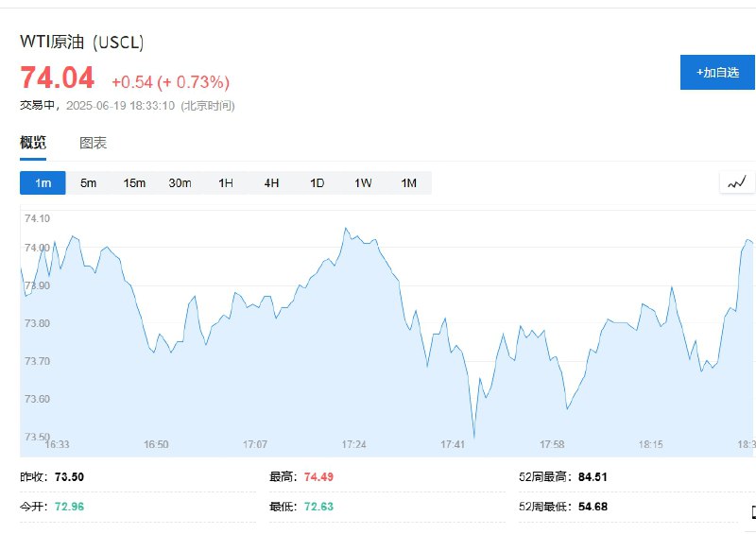The height and width of the screenshot is (534, 756).
Task: Select the 1W weekly interval
Action: (363, 182)
